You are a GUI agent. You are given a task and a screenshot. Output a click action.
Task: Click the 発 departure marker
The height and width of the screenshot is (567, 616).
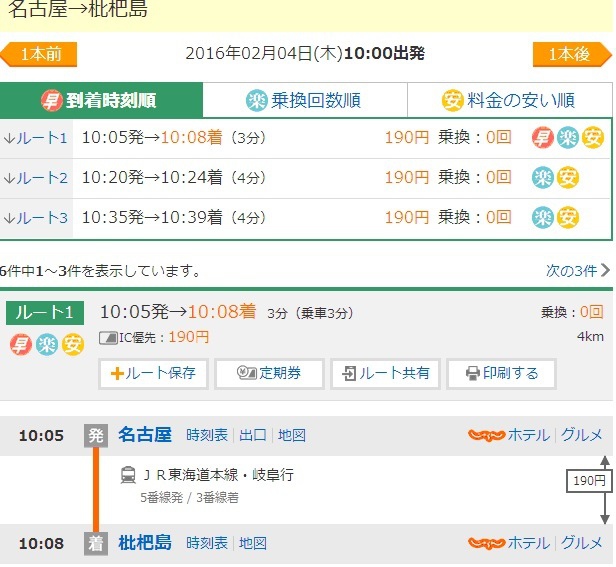click(96, 436)
